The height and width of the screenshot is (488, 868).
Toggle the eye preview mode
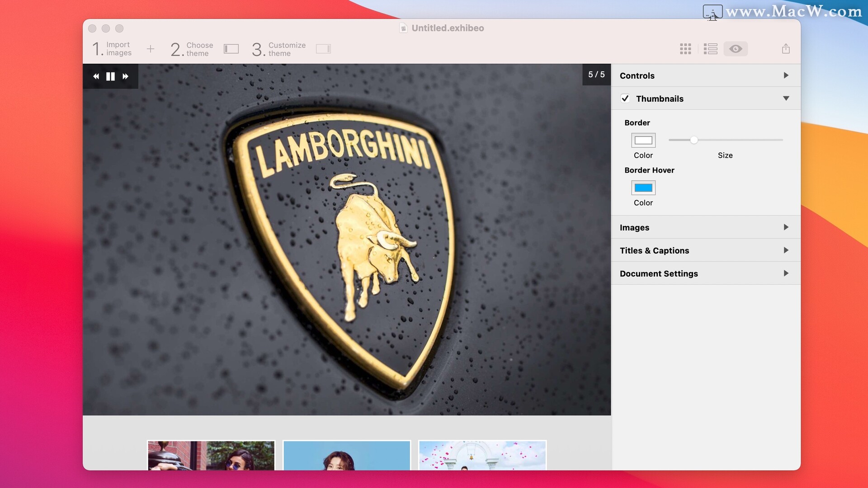tap(736, 49)
